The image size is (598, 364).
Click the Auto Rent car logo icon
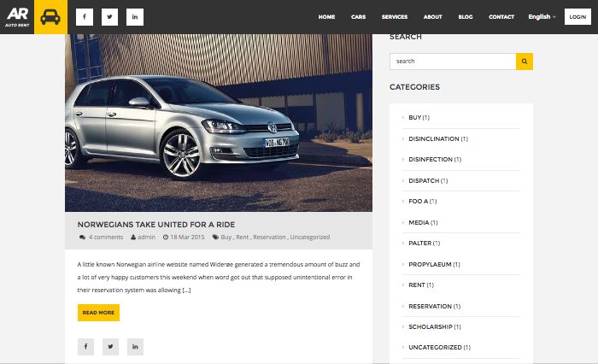click(50, 16)
